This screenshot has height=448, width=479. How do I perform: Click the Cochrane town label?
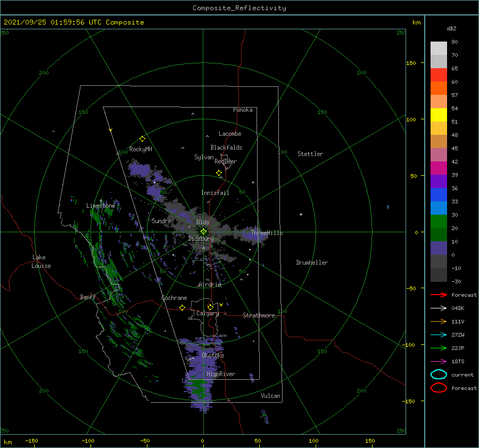[x=174, y=298]
